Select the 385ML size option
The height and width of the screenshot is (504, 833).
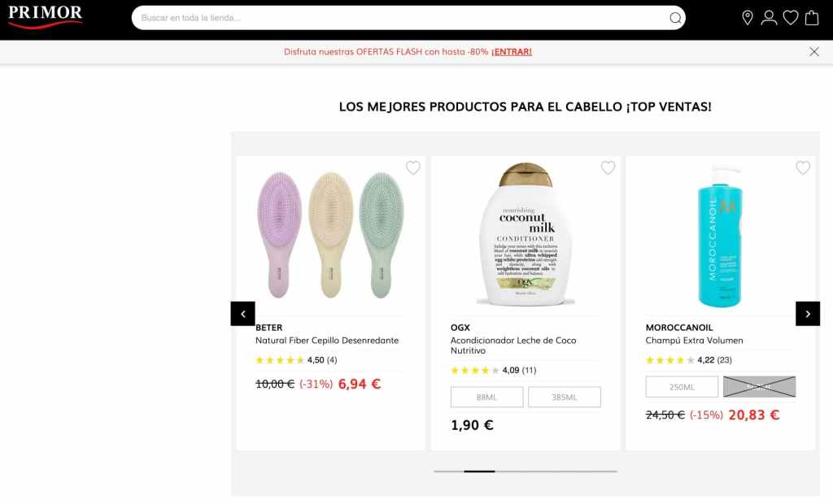(565, 398)
